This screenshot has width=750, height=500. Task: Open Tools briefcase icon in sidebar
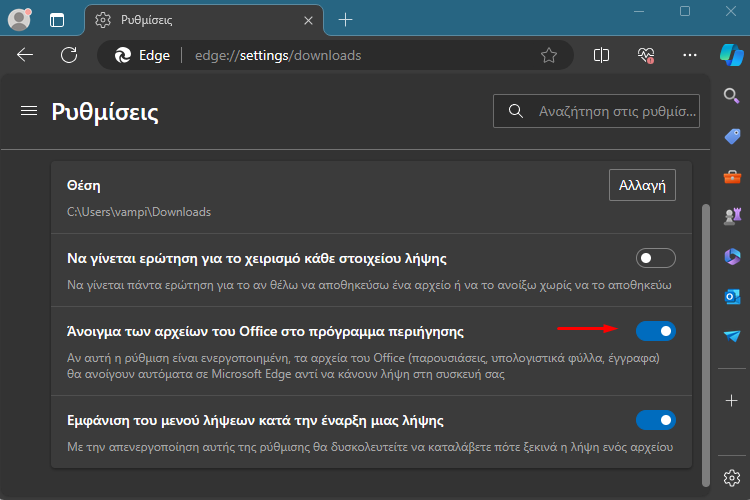[x=732, y=177]
